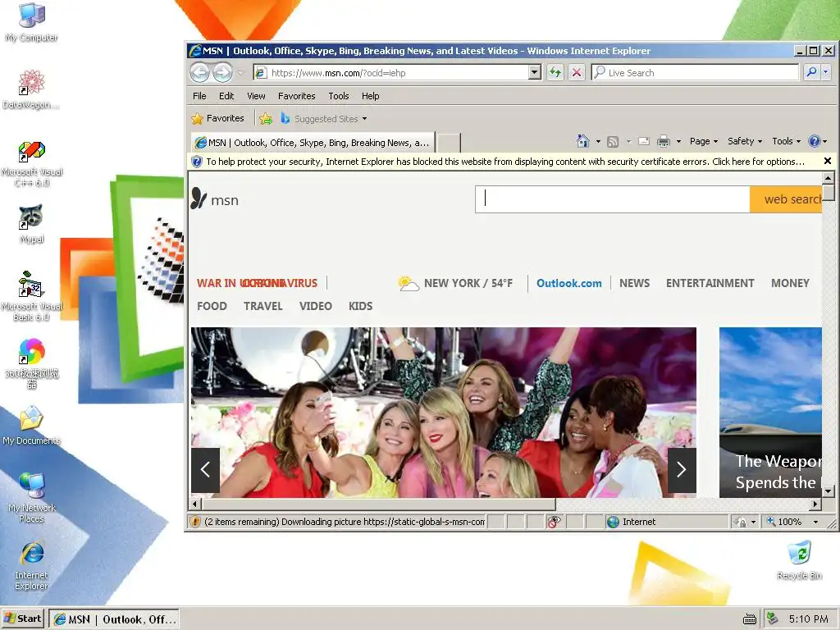Expand the Print options dropdown arrow
840x630 pixels.
[x=678, y=141]
